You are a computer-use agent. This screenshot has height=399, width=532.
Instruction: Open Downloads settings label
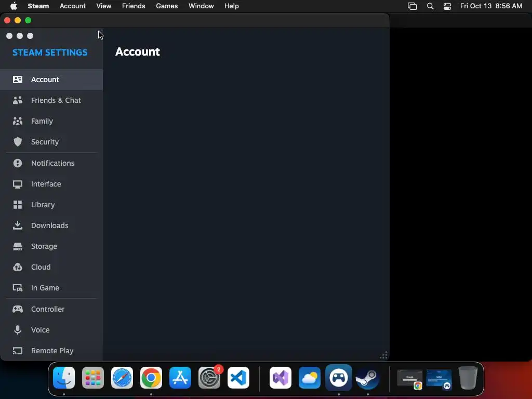pyautogui.click(x=49, y=225)
